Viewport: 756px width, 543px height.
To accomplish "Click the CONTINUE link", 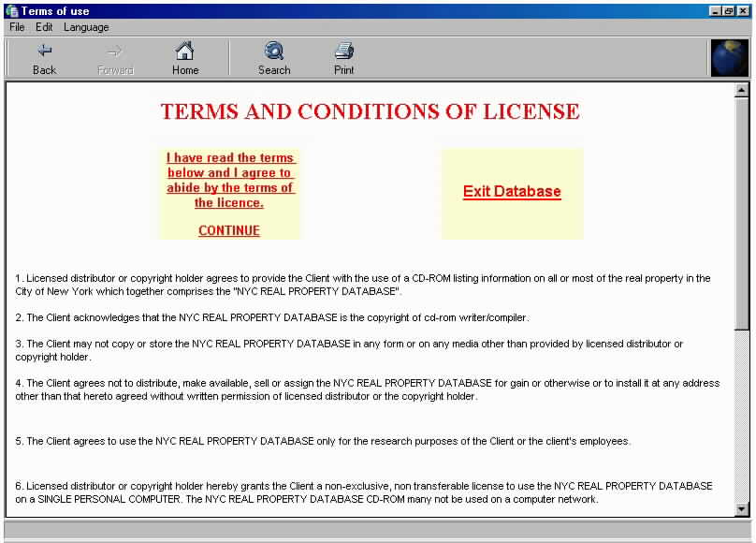I will click(229, 230).
